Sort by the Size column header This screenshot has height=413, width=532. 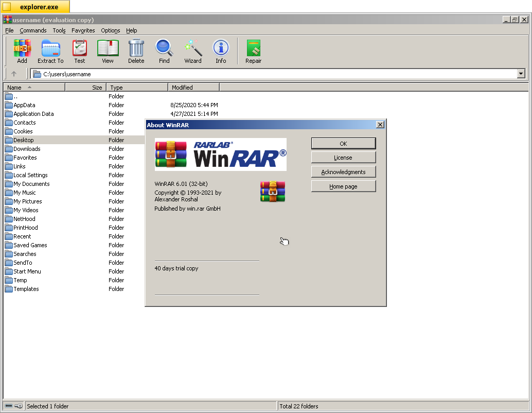pyautogui.click(x=85, y=88)
